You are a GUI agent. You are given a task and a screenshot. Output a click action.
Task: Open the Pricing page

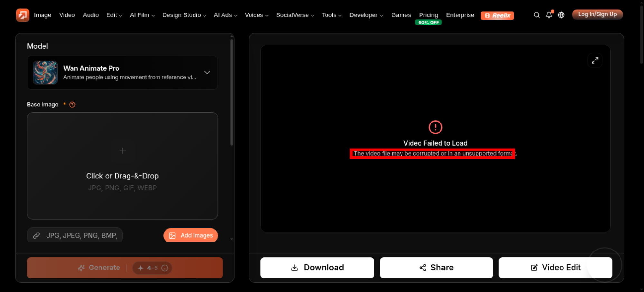[428, 15]
